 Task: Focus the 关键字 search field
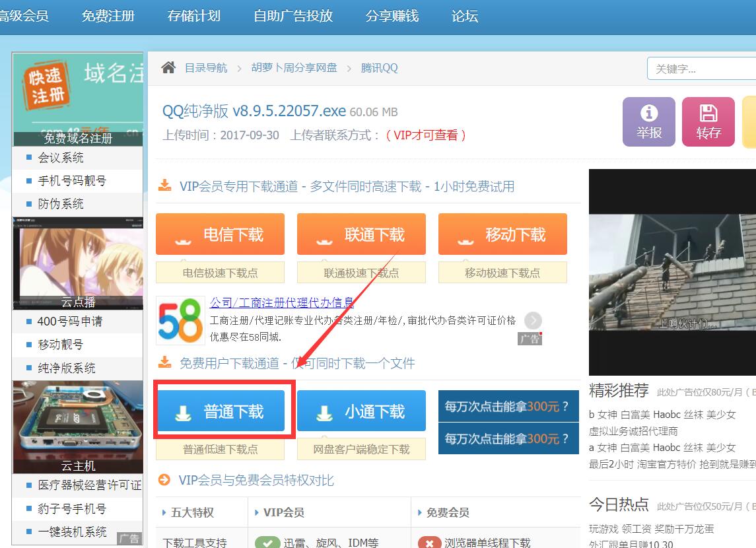click(x=701, y=69)
